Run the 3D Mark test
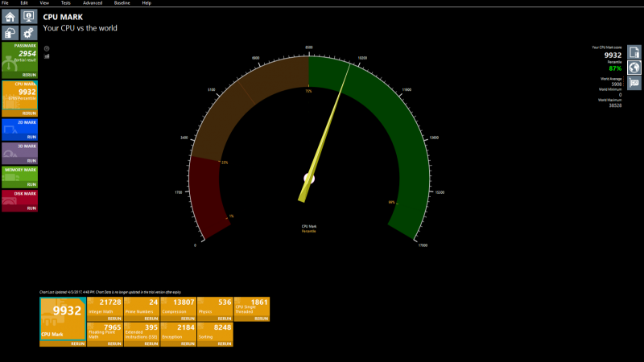 [31, 162]
